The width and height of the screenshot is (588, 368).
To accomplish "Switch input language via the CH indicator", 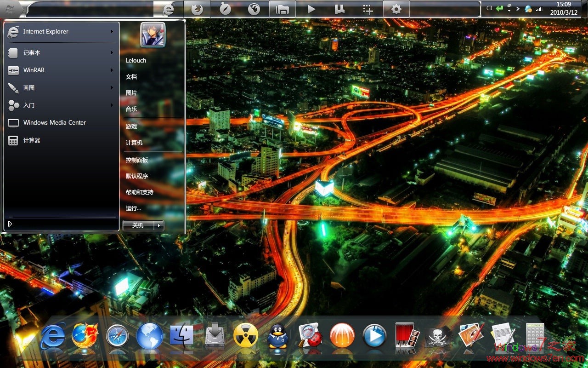I will [489, 7].
